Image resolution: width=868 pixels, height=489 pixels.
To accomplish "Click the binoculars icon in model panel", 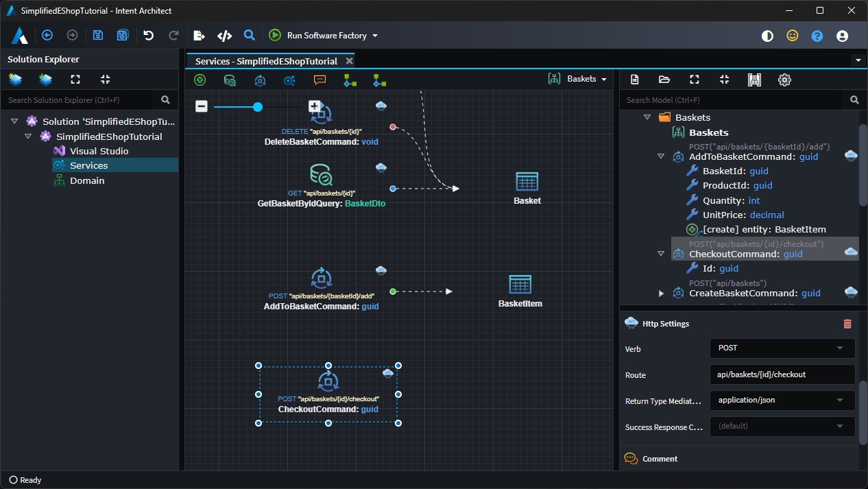I will pos(754,80).
